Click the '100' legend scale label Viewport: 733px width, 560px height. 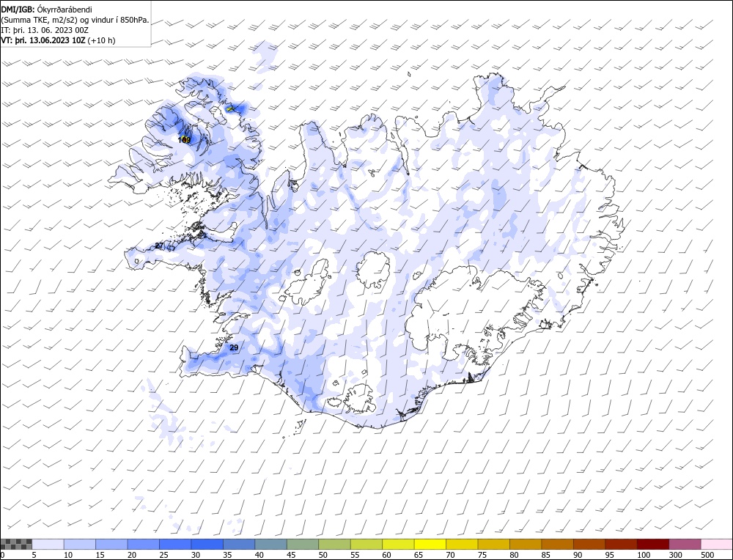pos(644,555)
